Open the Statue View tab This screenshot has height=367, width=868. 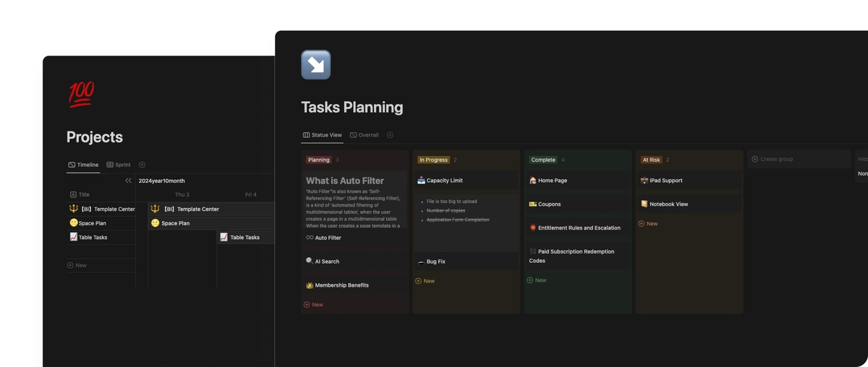coord(323,135)
